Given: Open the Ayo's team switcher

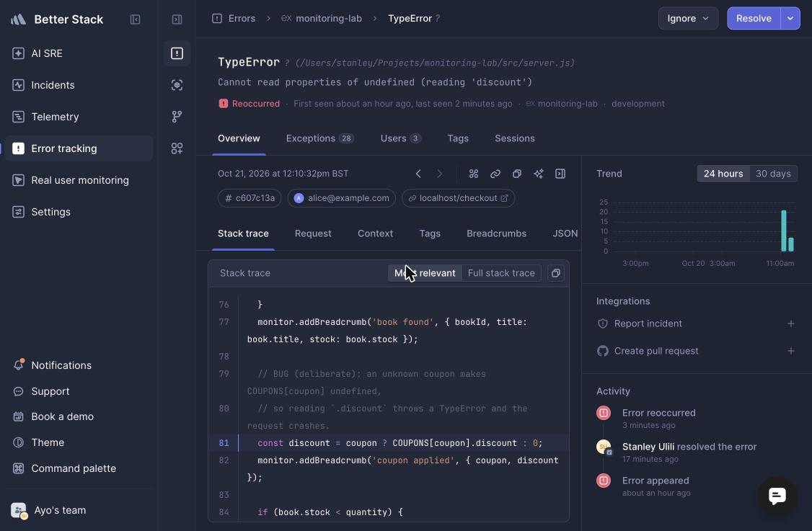Looking at the screenshot, I should (x=49, y=511).
